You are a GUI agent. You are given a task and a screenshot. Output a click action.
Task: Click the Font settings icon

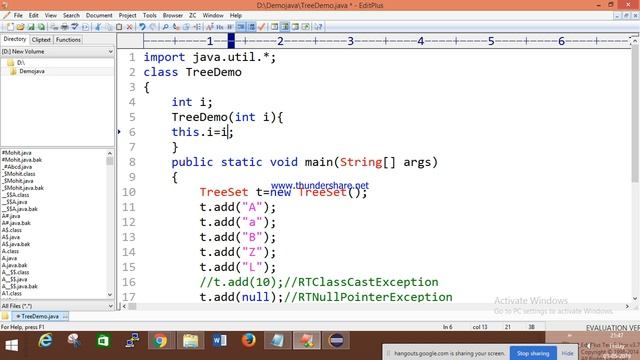pos(210,27)
